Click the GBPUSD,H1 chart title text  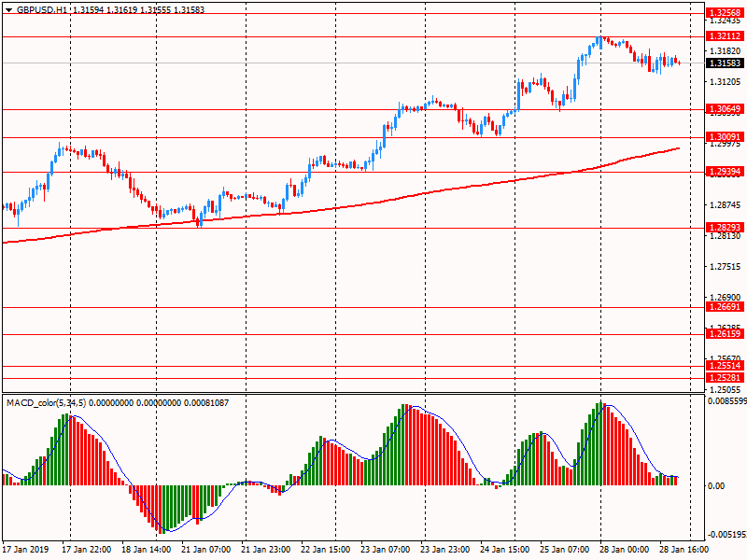click(x=41, y=9)
